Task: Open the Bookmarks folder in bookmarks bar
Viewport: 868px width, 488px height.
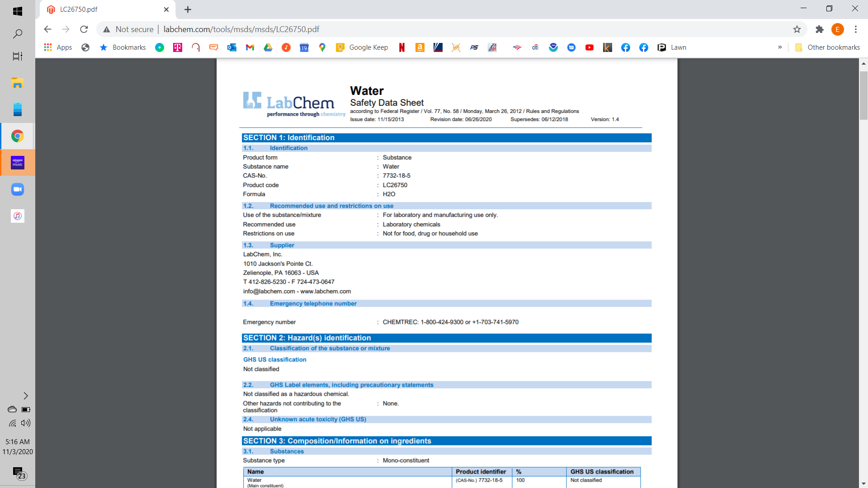Action: click(x=123, y=47)
